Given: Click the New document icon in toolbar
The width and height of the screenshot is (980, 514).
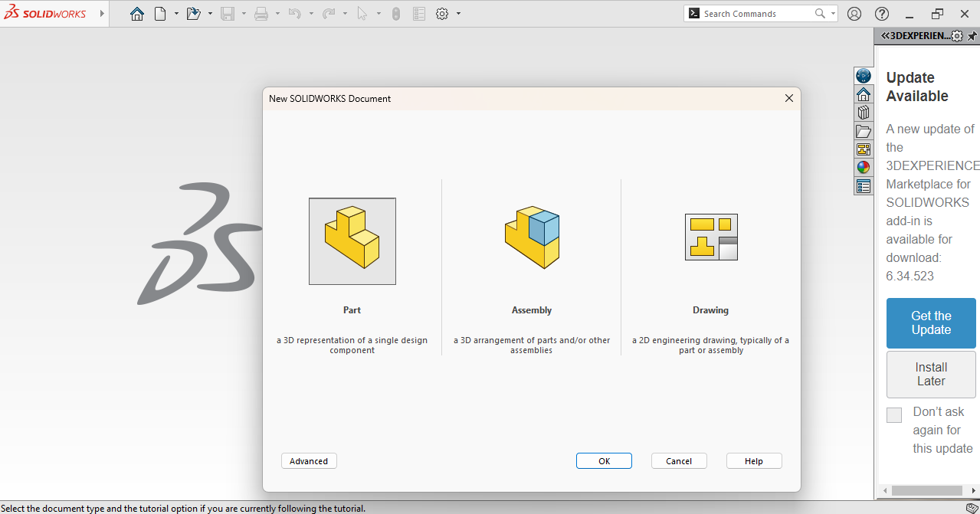Looking at the screenshot, I should pyautogui.click(x=160, y=14).
